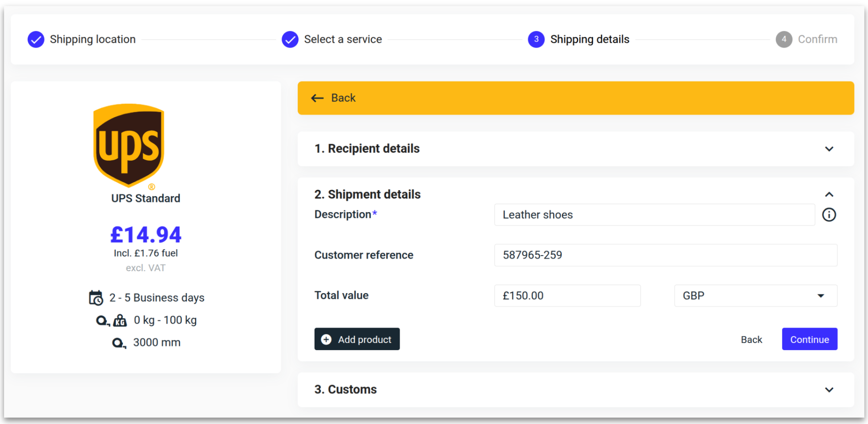
Task: Expand the Recipient details section
Action: [829, 149]
